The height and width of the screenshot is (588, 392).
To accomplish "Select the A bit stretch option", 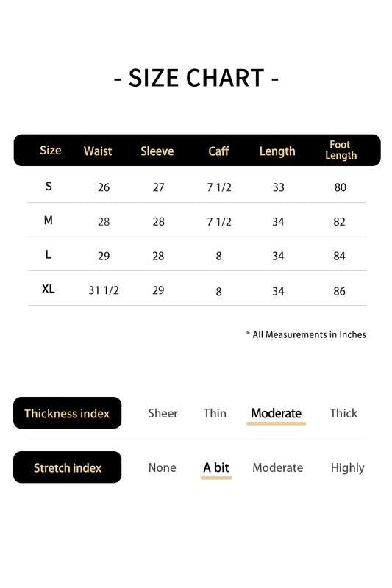I will click(x=216, y=467).
